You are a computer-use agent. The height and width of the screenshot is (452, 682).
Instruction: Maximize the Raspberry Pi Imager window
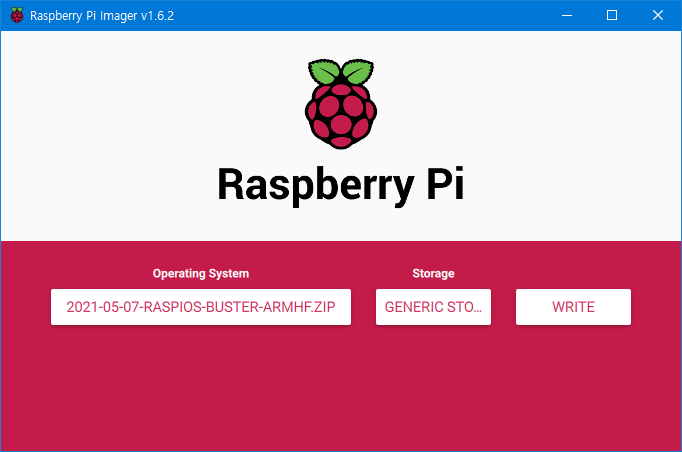click(612, 15)
